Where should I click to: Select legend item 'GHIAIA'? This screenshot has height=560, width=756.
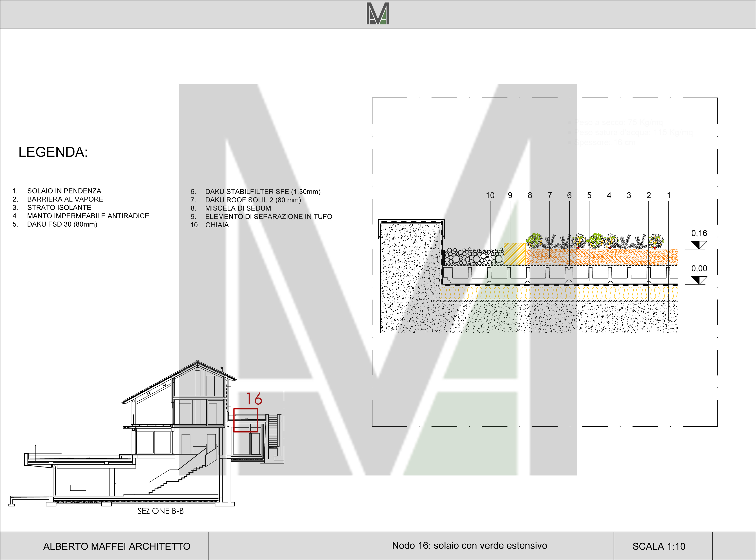[217, 225]
